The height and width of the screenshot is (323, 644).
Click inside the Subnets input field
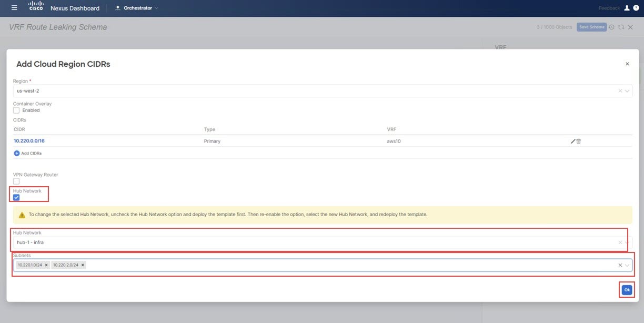click(x=323, y=265)
